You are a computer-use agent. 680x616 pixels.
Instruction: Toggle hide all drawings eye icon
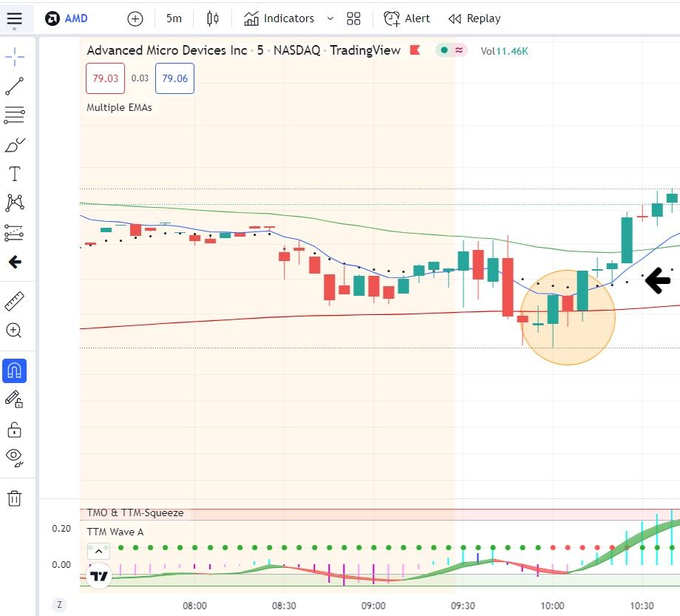tap(14, 457)
